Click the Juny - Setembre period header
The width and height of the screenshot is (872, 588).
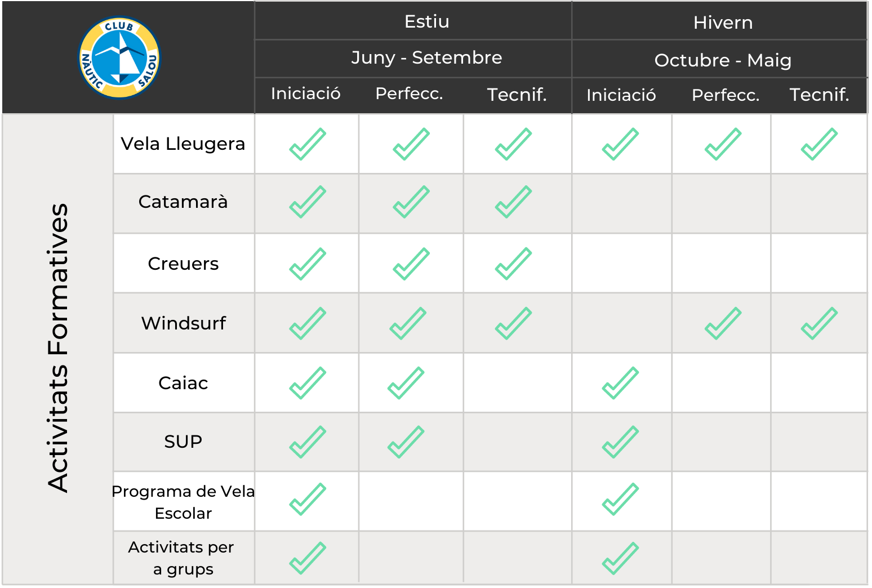click(x=426, y=57)
